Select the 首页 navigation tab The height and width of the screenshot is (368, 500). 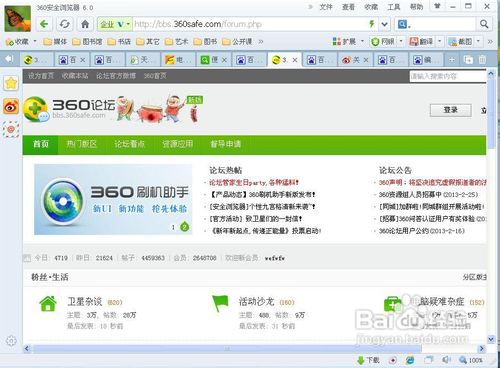(x=41, y=144)
